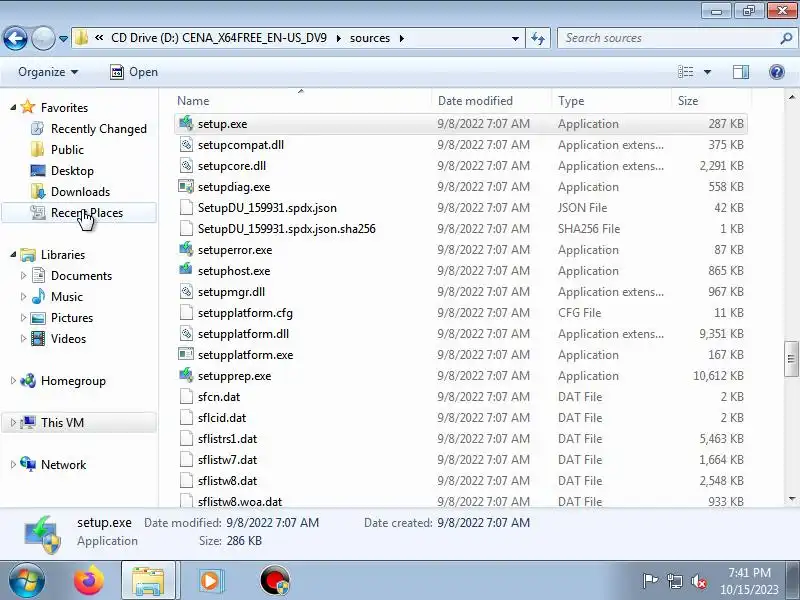
Task: Go back using the Back arrow button
Action: pyautogui.click(x=15, y=38)
